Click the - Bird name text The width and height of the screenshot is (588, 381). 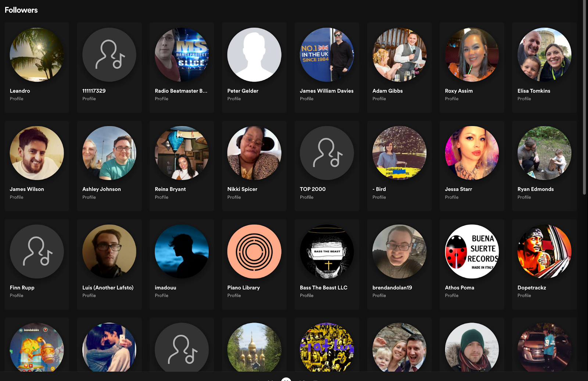coord(379,189)
